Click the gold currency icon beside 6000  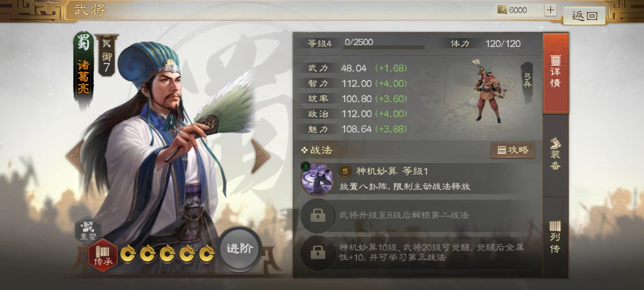pos(502,10)
